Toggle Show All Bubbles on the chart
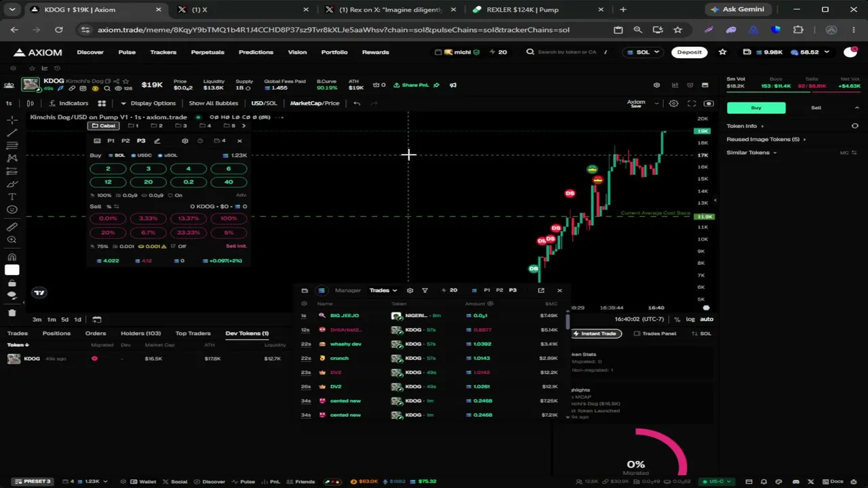Image resolution: width=868 pixels, height=488 pixels. pos(213,103)
